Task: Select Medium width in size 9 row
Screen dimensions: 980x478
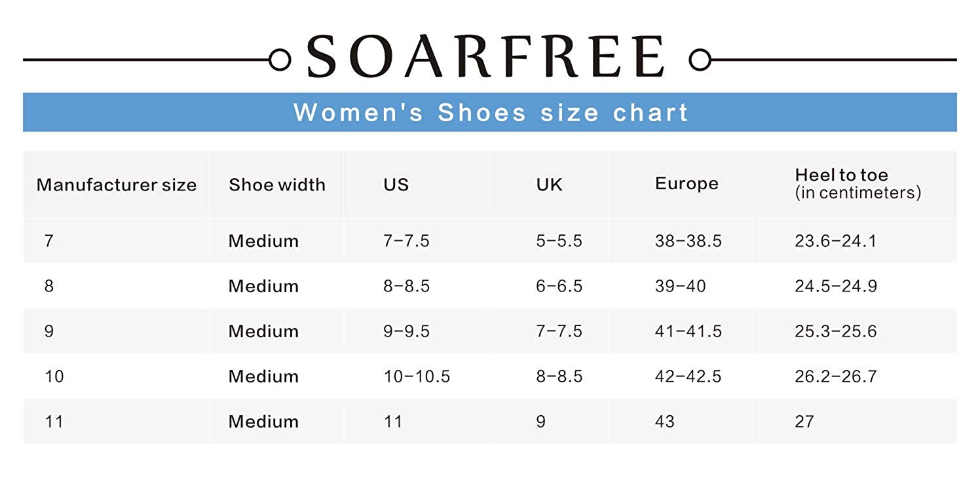Action: [x=263, y=331]
